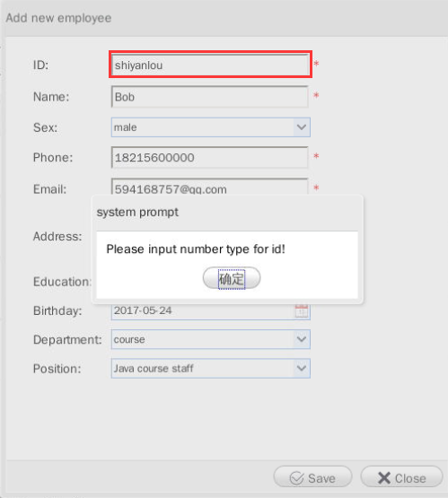Image resolution: width=448 pixels, height=498 pixels.
Task: Select the Phone field with 18215600000
Action: pos(210,157)
